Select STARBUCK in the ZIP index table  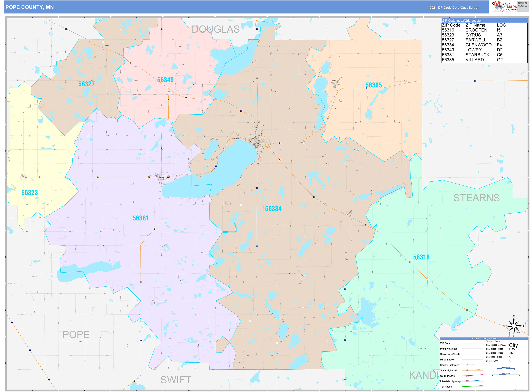(477, 55)
